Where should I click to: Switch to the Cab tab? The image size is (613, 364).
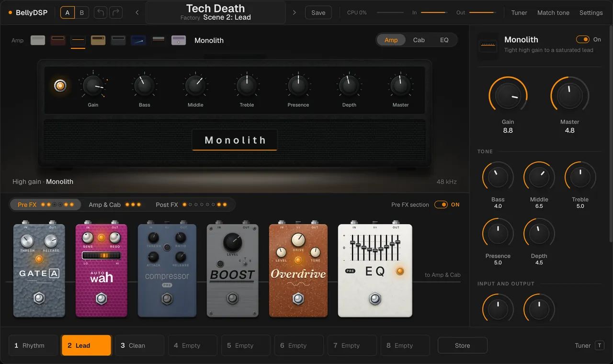pos(419,40)
